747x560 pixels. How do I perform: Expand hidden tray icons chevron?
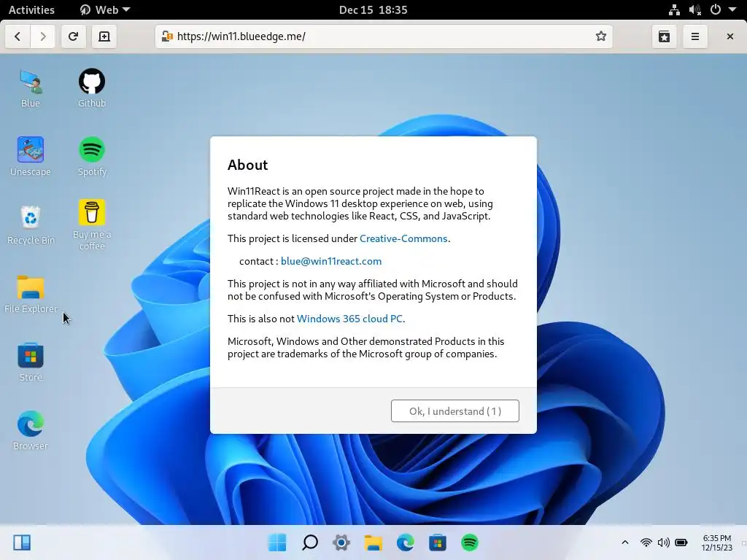tap(625, 542)
